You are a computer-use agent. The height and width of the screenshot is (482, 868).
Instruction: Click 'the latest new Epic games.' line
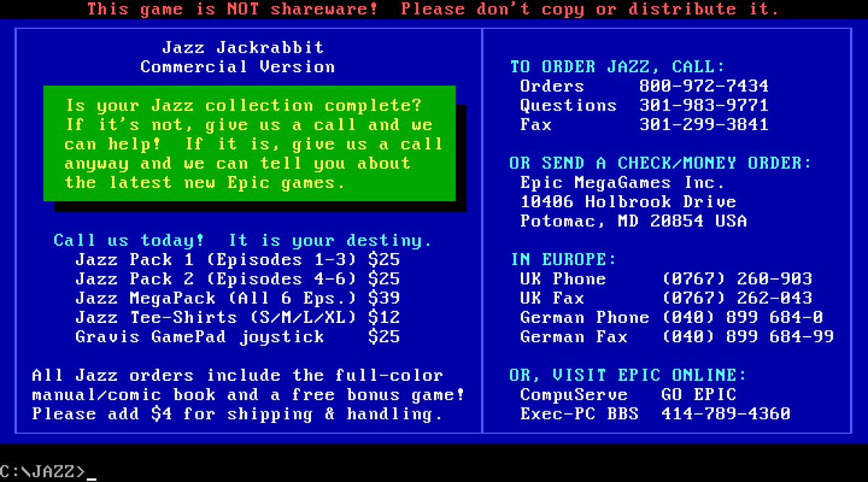205,183
